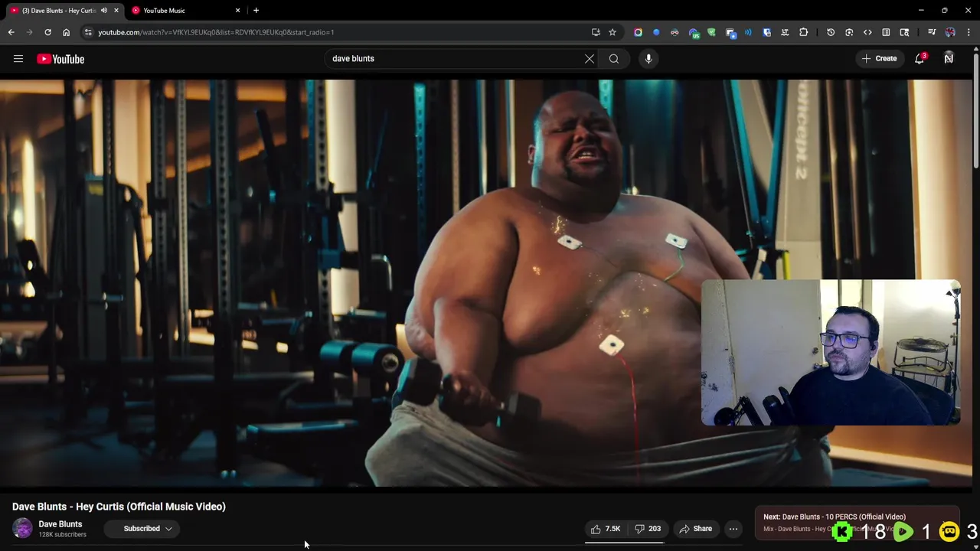980x551 pixels.
Task: Reload the current page
Action: (47, 32)
